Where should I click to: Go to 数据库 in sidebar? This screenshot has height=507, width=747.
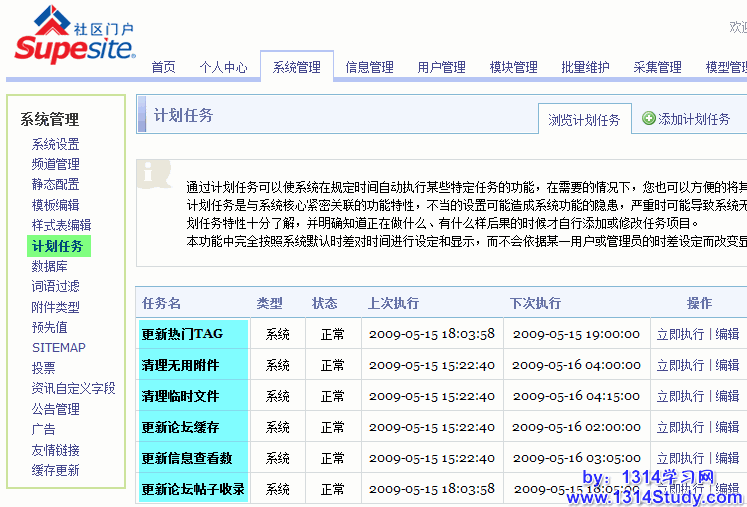tap(49, 266)
